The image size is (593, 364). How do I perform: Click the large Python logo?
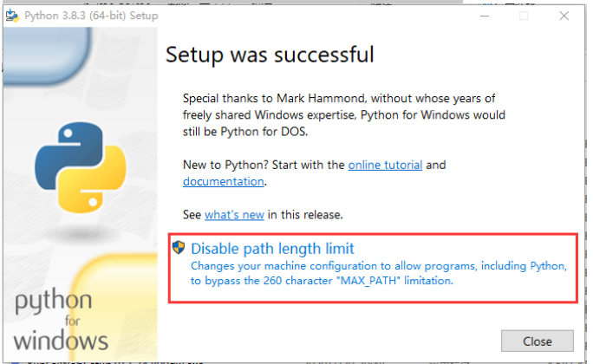coord(75,166)
